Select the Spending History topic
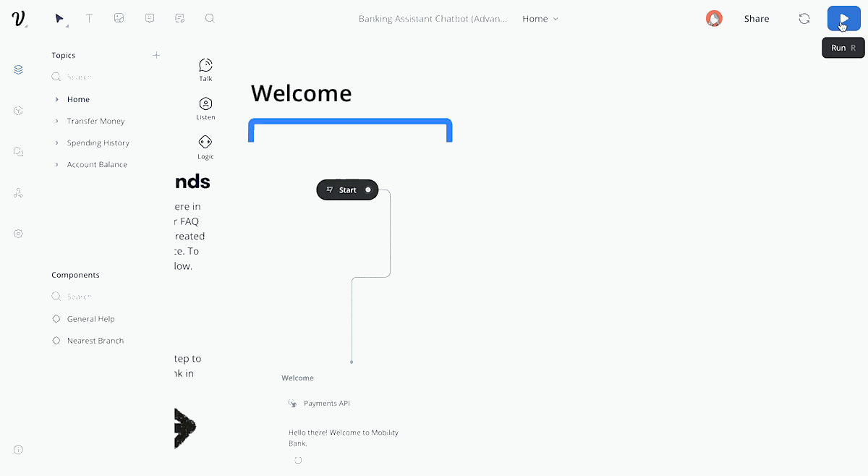Viewport: 868px width, 476px height. click(x=98, y=143)
